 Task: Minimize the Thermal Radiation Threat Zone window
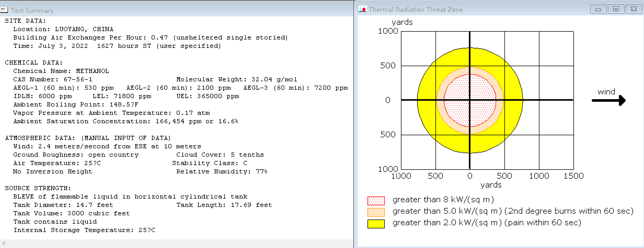tap(598, 9)
